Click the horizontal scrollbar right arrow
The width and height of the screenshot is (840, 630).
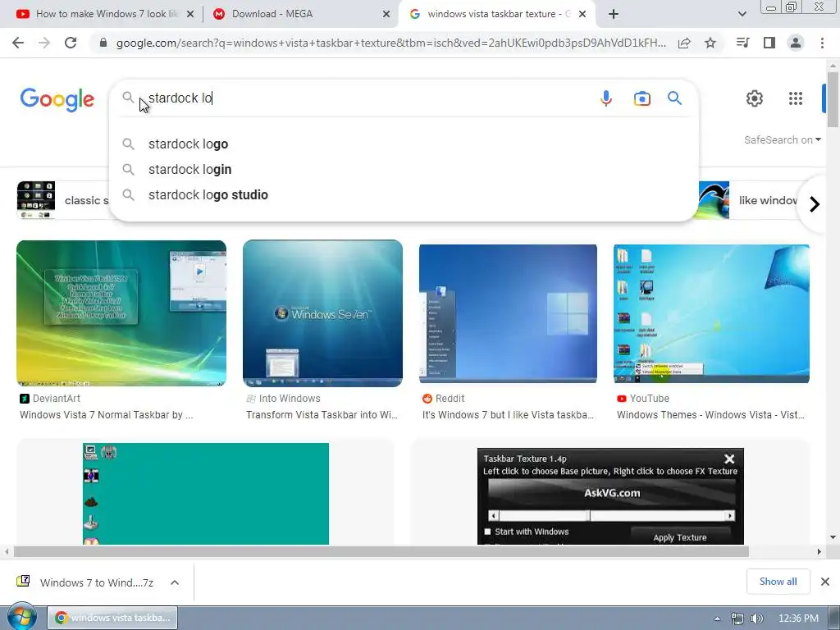[x=819, y=552]
